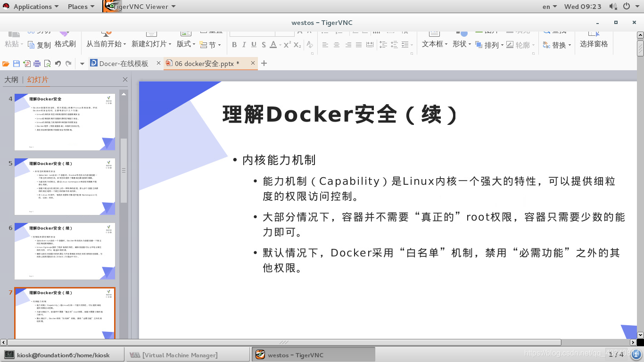Click the bullet text 内核能力机制
Viewport: 644px width, 362px height.
point(279,160)
